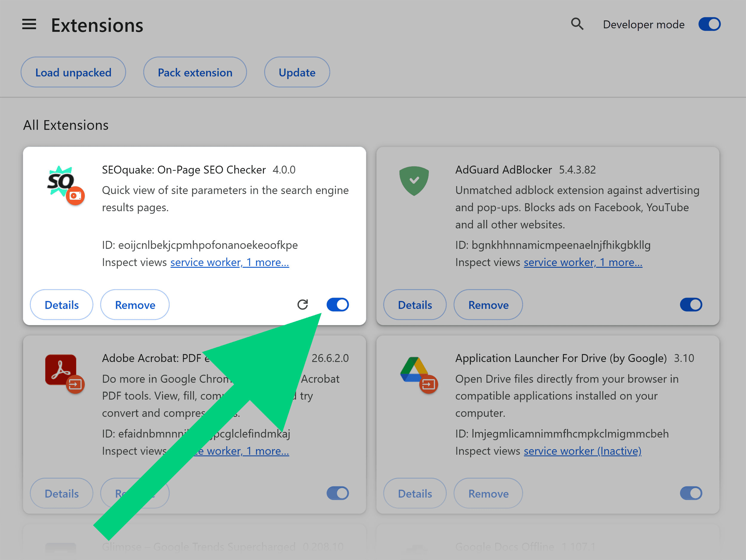
Task: Open the hamburger main menu
Action: (29, 24)
